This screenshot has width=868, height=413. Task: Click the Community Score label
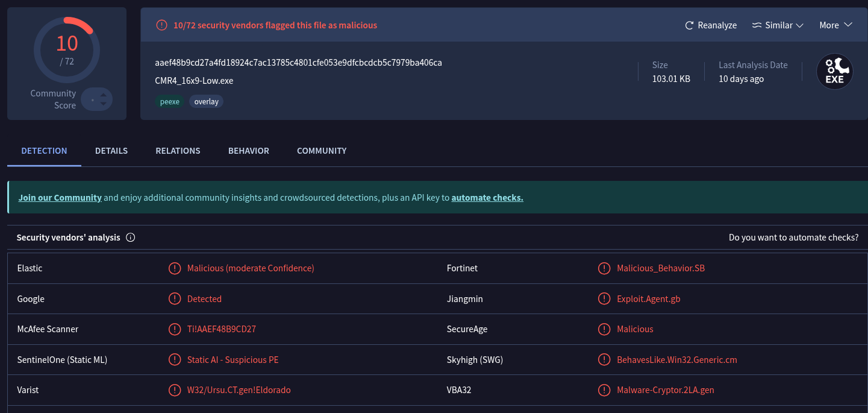coord(53,99)
